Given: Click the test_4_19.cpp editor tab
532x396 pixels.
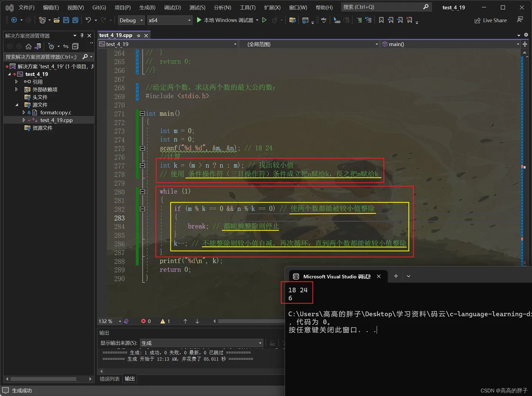Looking at the screenshot, I should click(x=116, y=35).
